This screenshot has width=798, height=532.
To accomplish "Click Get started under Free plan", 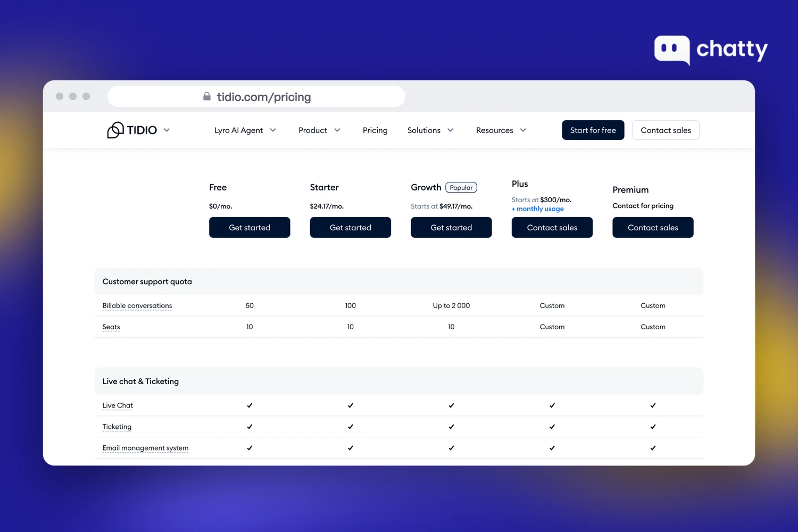I will point(250,228).
